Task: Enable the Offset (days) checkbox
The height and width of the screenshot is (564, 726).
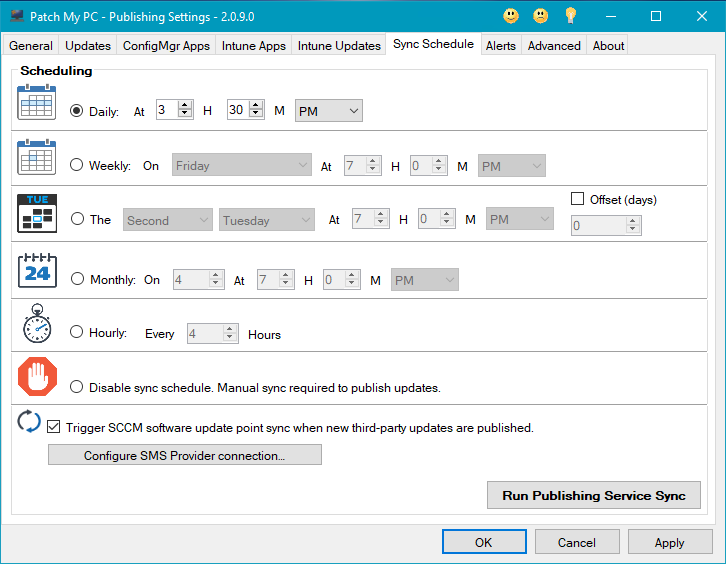Action: pos(578,199)
